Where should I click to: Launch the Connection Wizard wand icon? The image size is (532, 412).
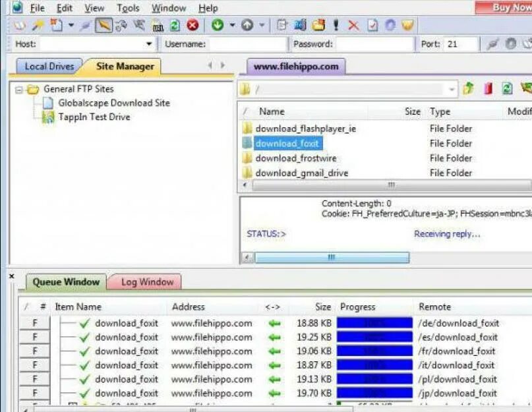tap(38, 26)
